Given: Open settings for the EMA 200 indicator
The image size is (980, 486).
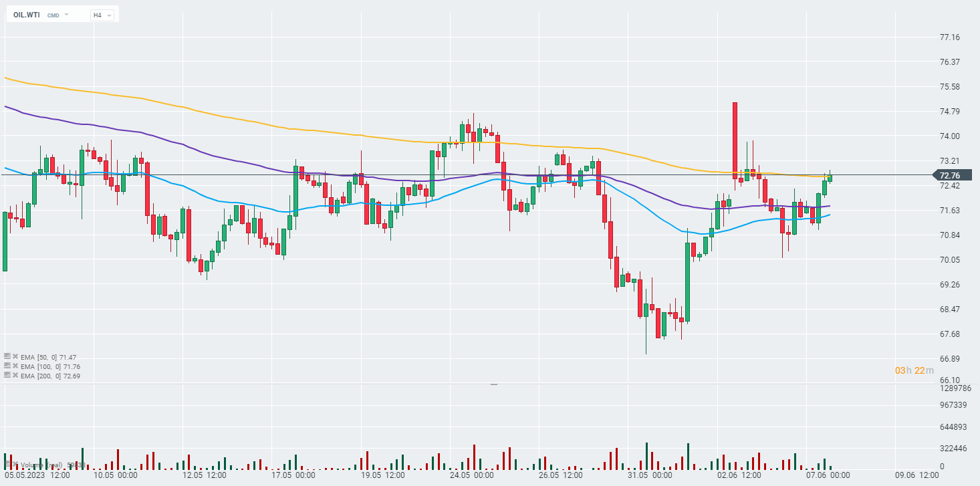Looking at the screenshot, I should [7, 376].
